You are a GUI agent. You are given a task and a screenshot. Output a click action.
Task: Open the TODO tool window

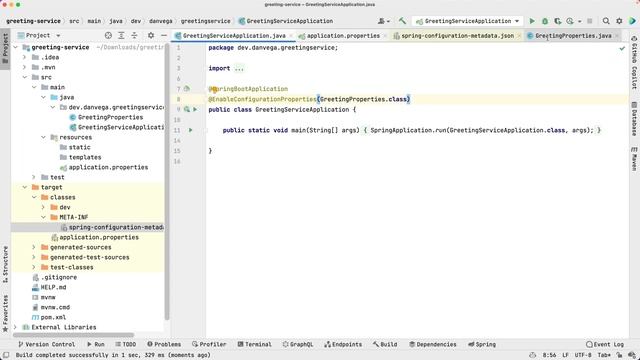[x=126, y=344]
